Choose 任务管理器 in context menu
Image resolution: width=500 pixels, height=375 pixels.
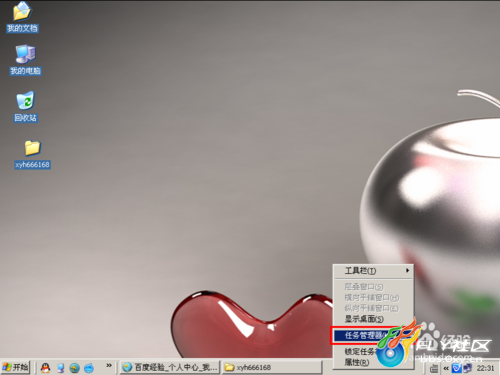[x=365, y=335]
